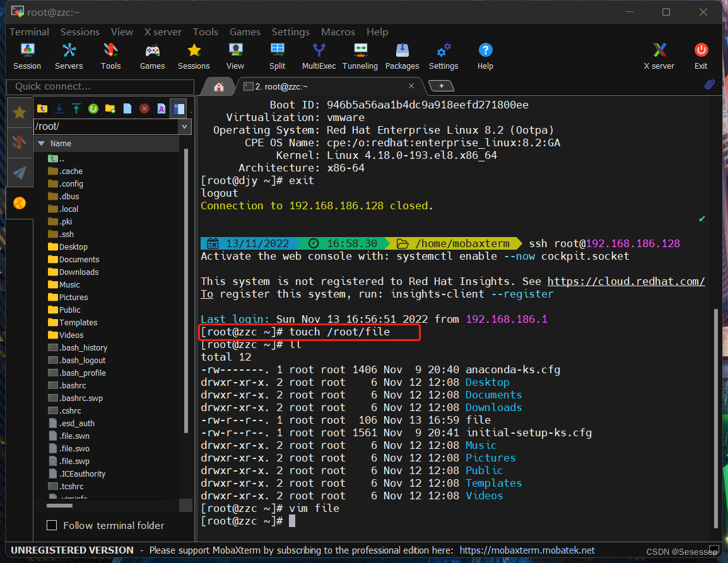Select the Downloads folder in file list
The width and height of the screenshot is (728, 563).
73,272
